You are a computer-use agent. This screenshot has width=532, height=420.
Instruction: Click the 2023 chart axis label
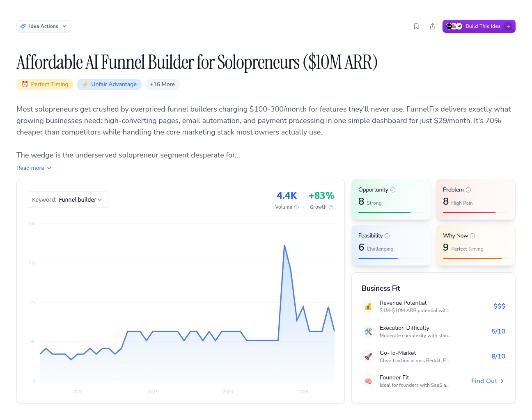153,392
